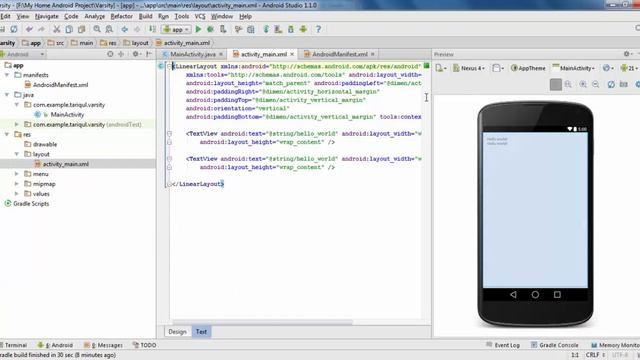
Task: Open the VCS menu
Action: (x=200, y=16)
